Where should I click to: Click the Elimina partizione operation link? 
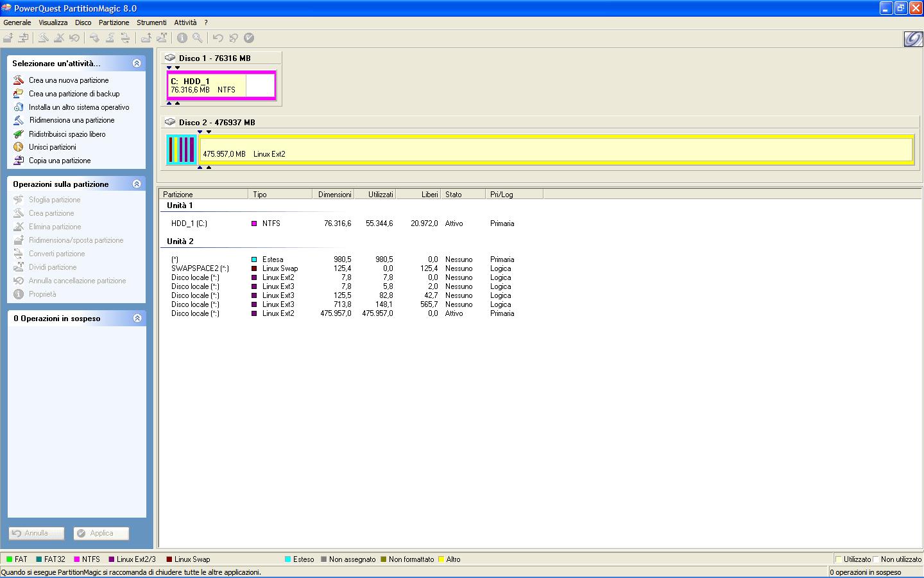click(x=55, y=227)
